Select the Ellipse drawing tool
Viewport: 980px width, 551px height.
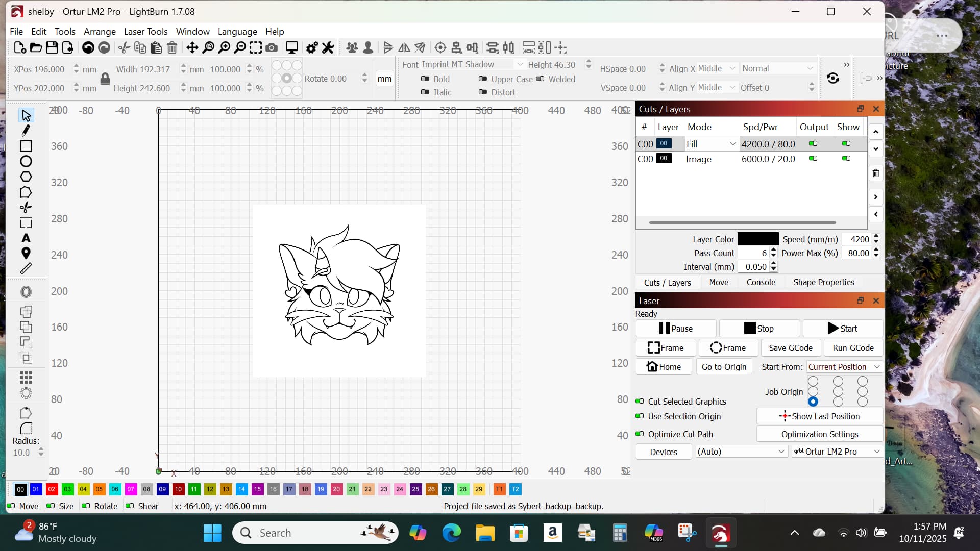[x=26, y=162]
